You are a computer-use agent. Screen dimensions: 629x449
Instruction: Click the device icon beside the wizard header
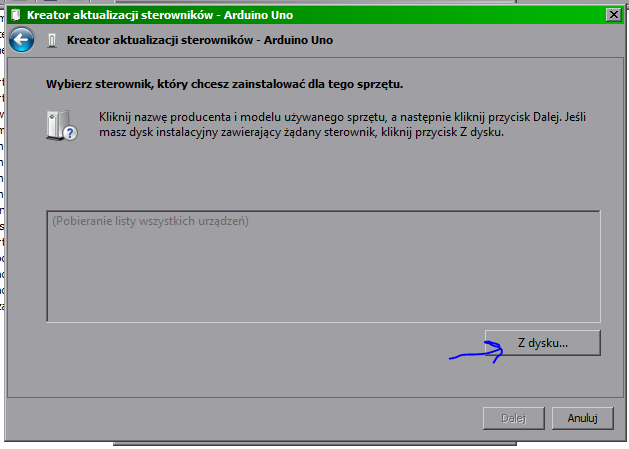[52, 41]
